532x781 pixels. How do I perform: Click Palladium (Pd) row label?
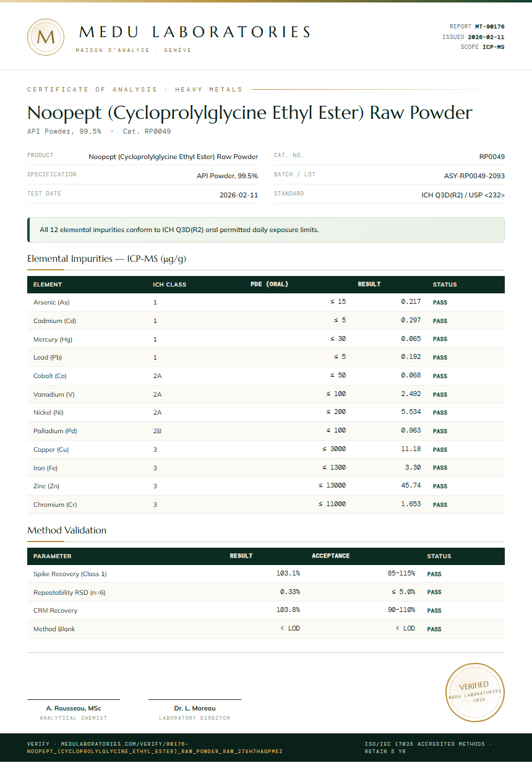click(x=55, y=431)
